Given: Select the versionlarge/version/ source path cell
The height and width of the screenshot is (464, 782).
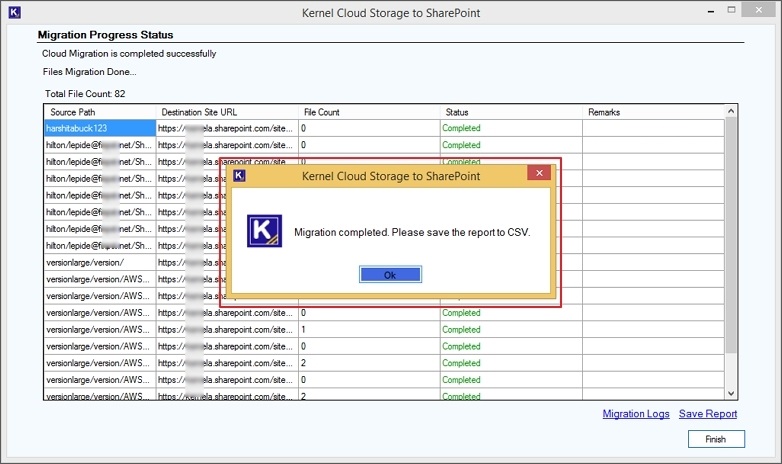Looking at the screenshot, I should click(x=100, y=262).
